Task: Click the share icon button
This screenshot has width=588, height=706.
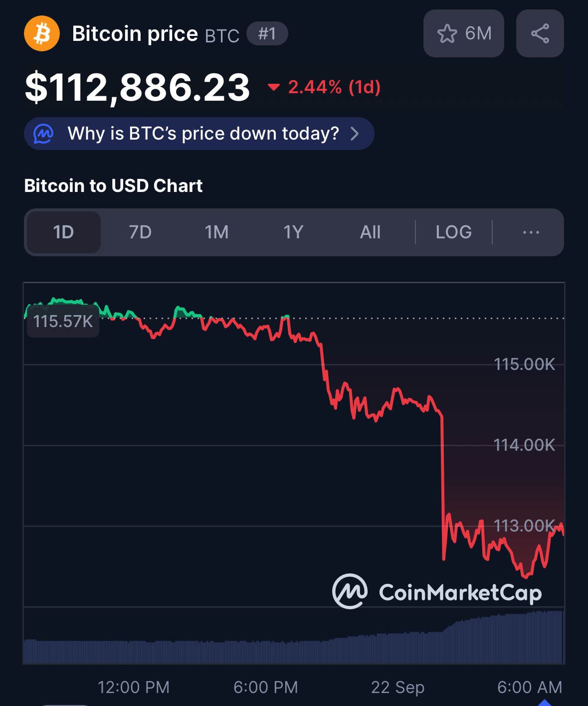Action: 540,34
